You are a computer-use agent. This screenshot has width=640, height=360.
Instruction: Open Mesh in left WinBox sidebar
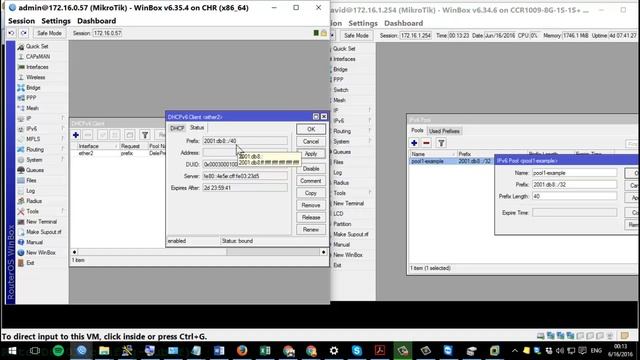(32, 108)
